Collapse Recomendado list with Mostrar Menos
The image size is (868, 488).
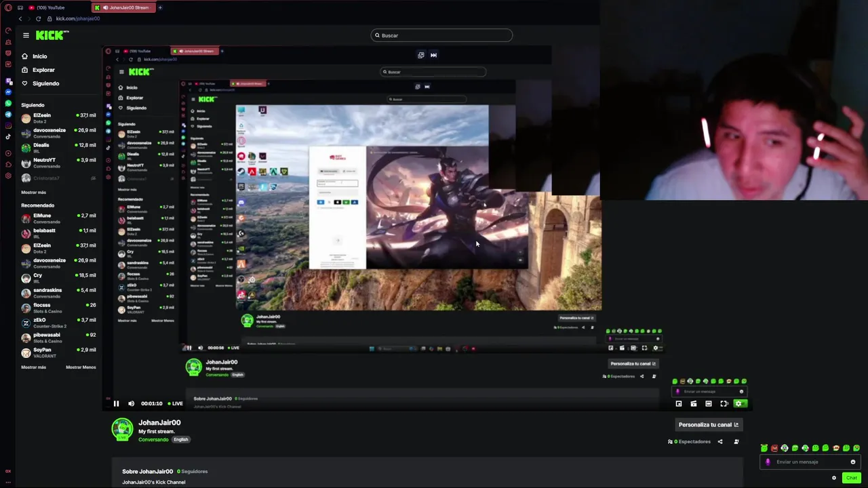(81, 367)
